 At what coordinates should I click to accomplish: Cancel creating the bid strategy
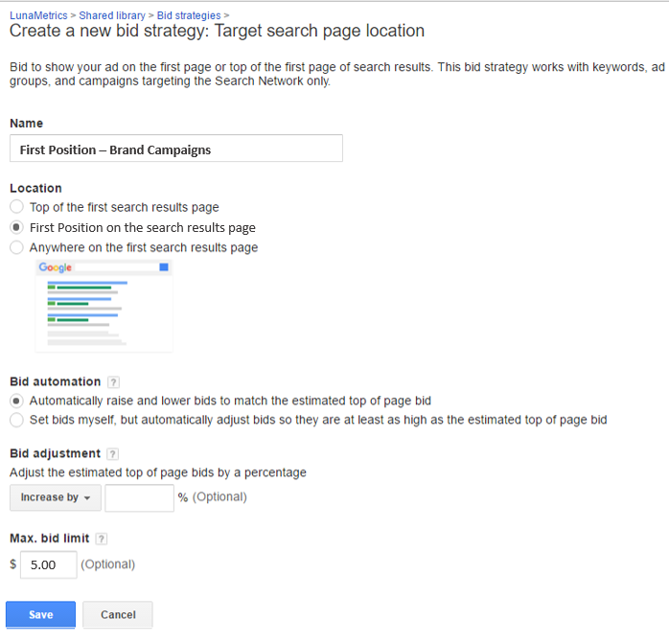click(118, 614)
